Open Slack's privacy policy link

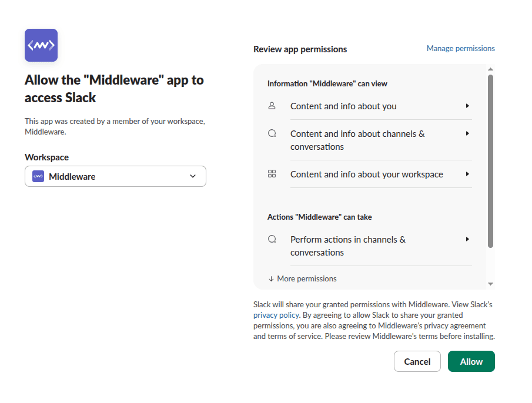click(x=276, y=315)
